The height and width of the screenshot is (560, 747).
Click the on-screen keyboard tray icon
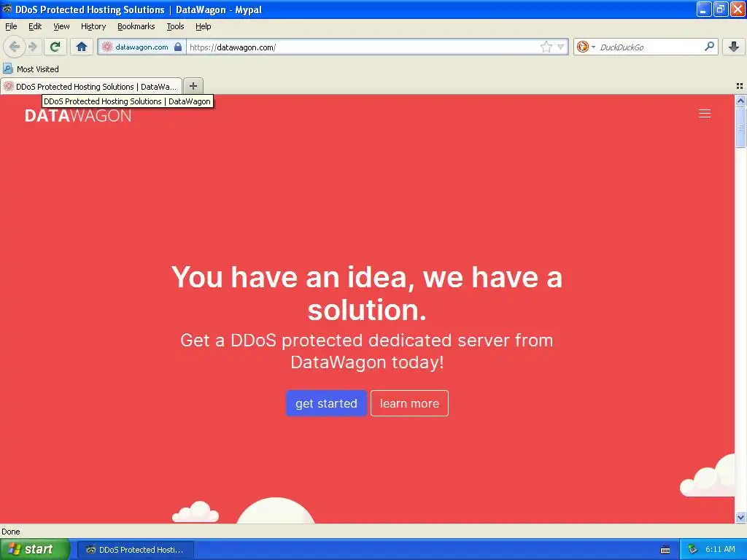tap(665, 550)
